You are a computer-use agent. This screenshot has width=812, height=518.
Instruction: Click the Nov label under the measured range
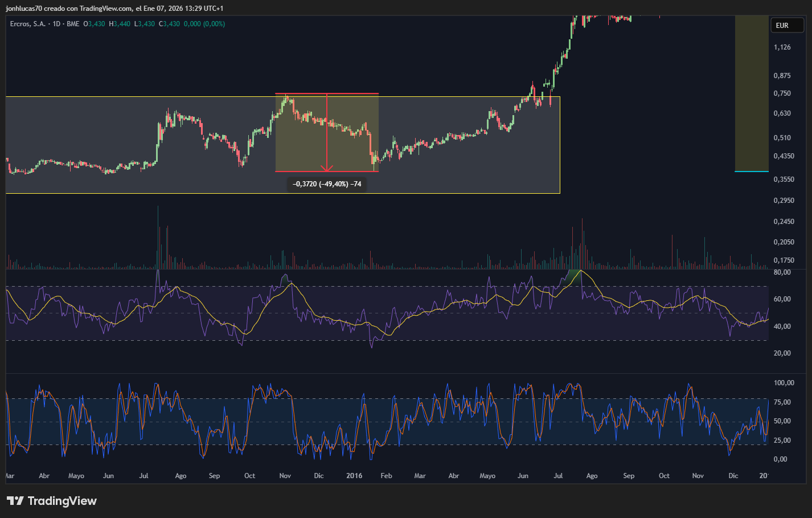coord(285,476)
